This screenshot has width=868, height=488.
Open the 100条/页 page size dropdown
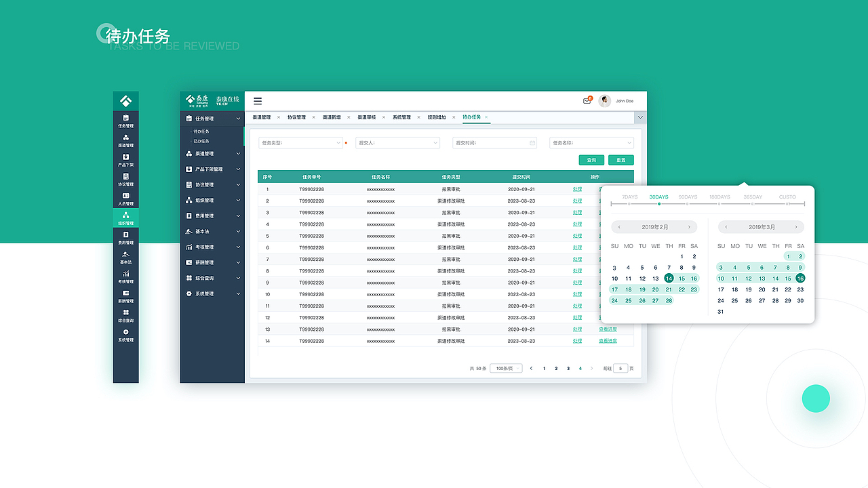506,369
